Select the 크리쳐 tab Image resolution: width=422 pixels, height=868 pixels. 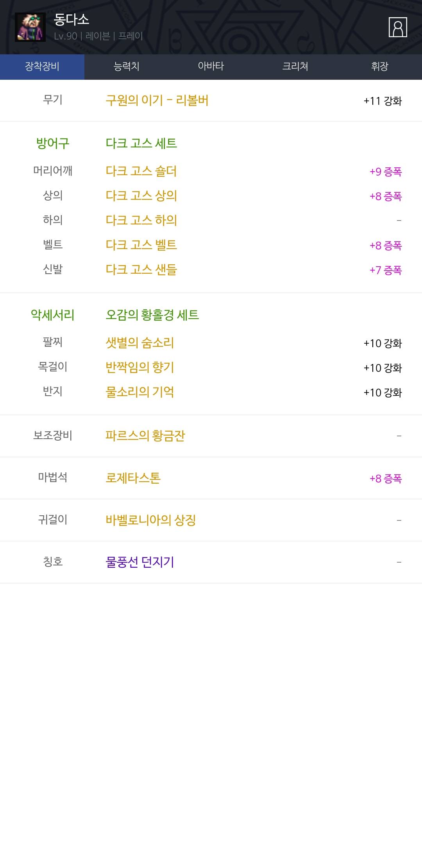point(295,66)
